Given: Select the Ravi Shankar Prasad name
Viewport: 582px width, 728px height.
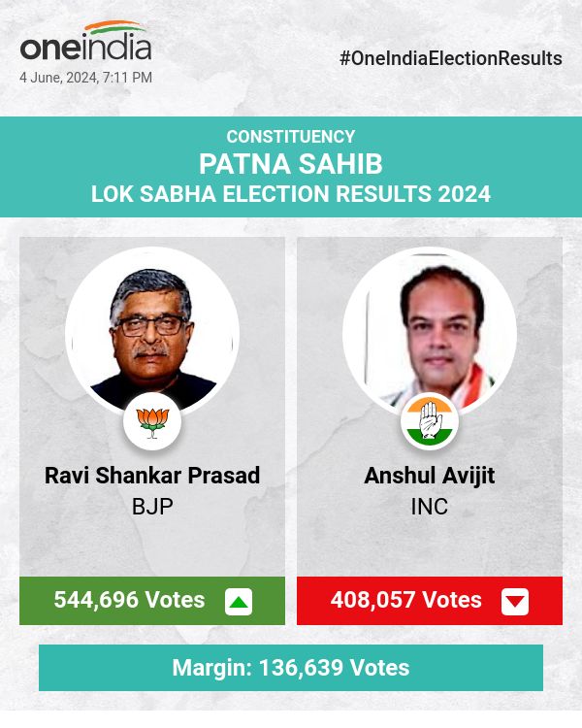Looking at the screenshot, I should click(x=152, y=476).
